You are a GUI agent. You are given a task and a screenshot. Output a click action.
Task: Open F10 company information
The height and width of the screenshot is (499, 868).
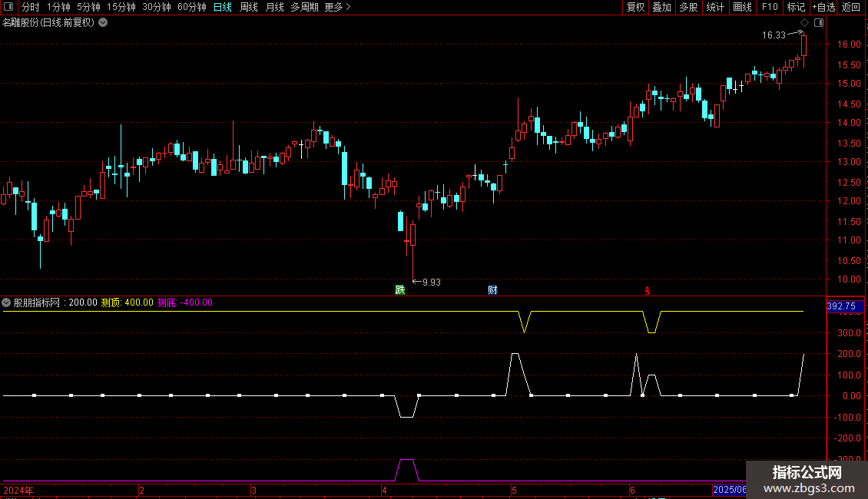(x=770, y=7)
